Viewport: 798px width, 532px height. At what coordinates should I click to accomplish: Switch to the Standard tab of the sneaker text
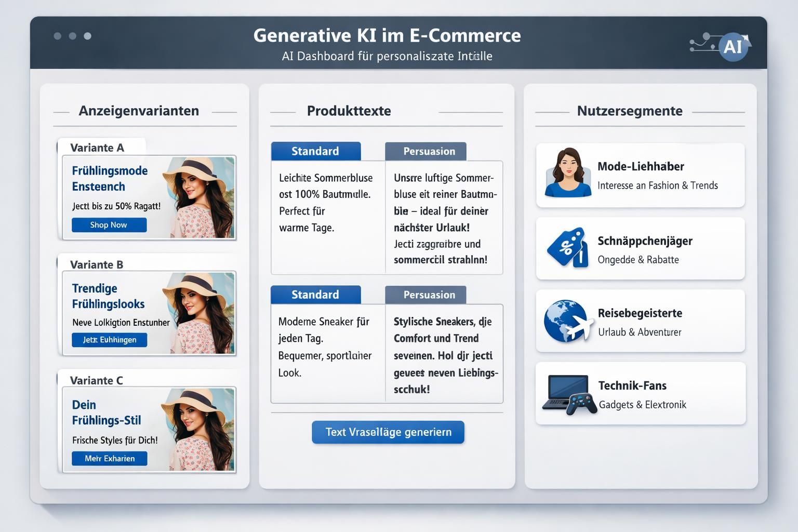pyautogui.click(x=315, y=295)
